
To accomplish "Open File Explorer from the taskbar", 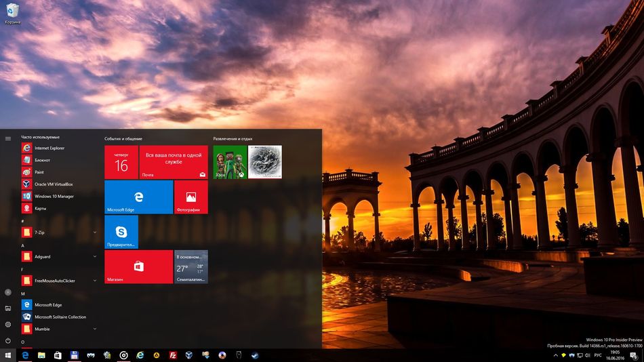I will [41, 355].
